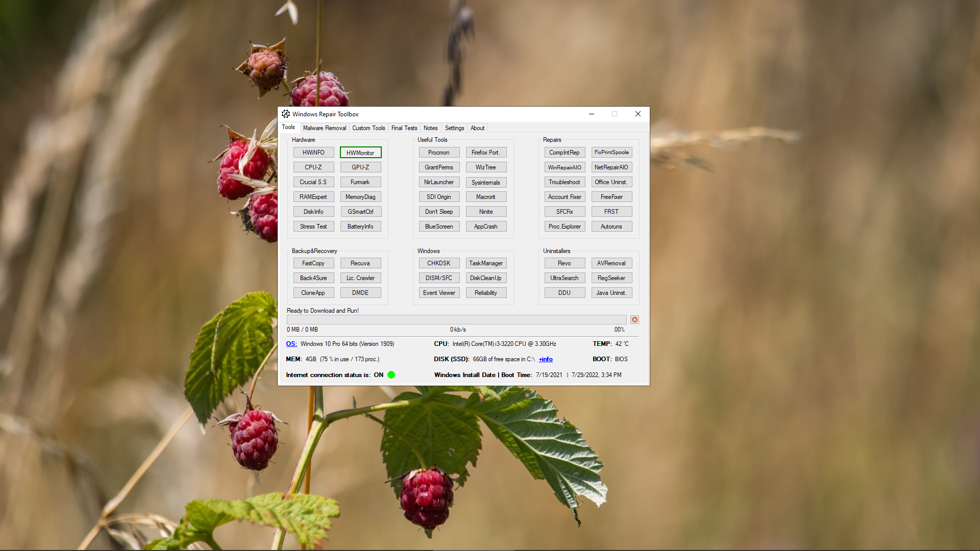Click the OS: hyperlink
Image resolution: width=980 pixels, height=551 pixels.
click(x=291, y=344)
